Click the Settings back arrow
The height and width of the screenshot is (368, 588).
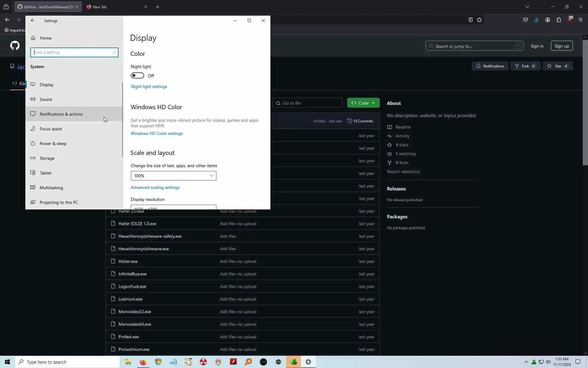coord(33,21)
